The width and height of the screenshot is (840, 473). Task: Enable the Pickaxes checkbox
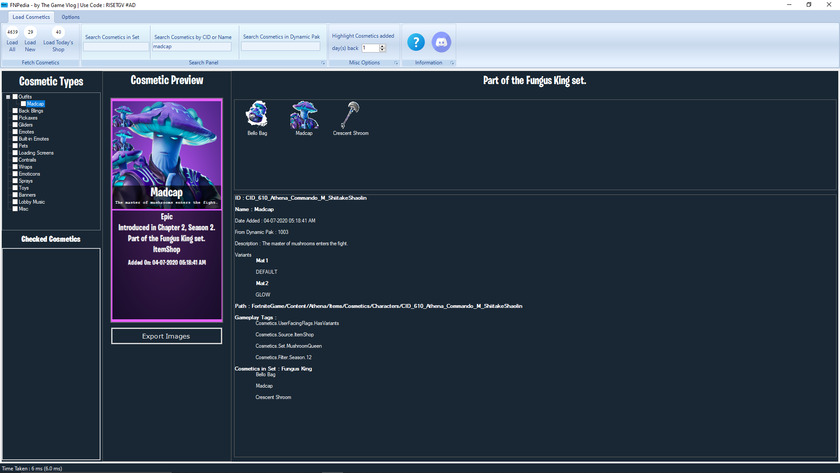tap(15, 118)
